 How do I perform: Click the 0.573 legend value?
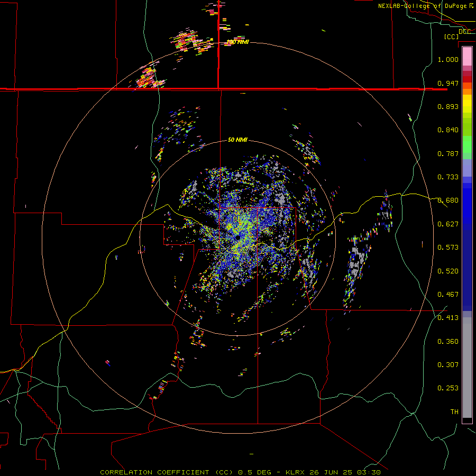click(448, 248)
